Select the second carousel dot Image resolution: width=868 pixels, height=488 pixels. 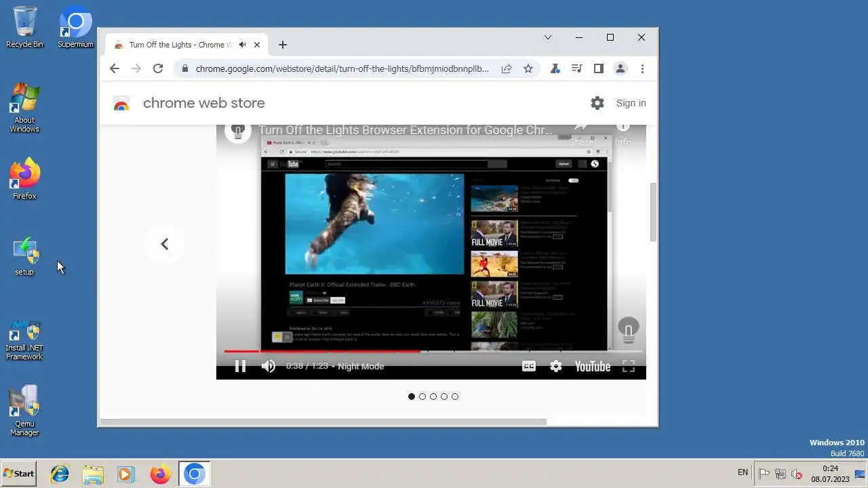(x=422, y=396)
